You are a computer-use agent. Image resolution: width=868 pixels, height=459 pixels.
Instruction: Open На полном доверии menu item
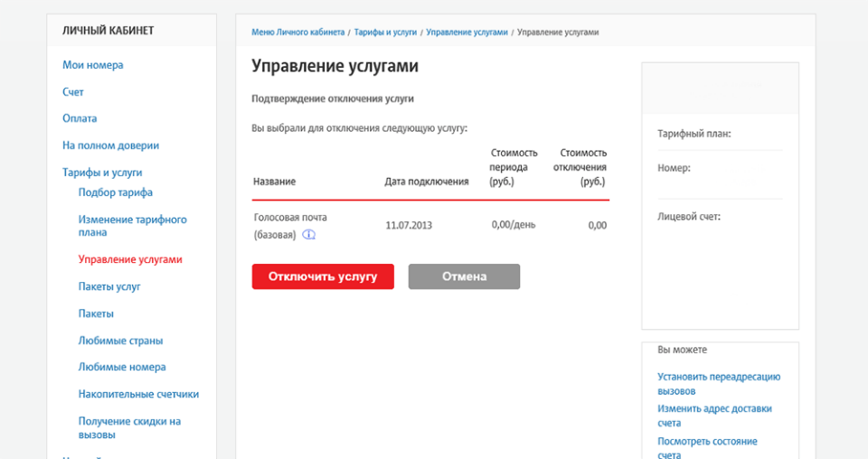pos(110,145)
